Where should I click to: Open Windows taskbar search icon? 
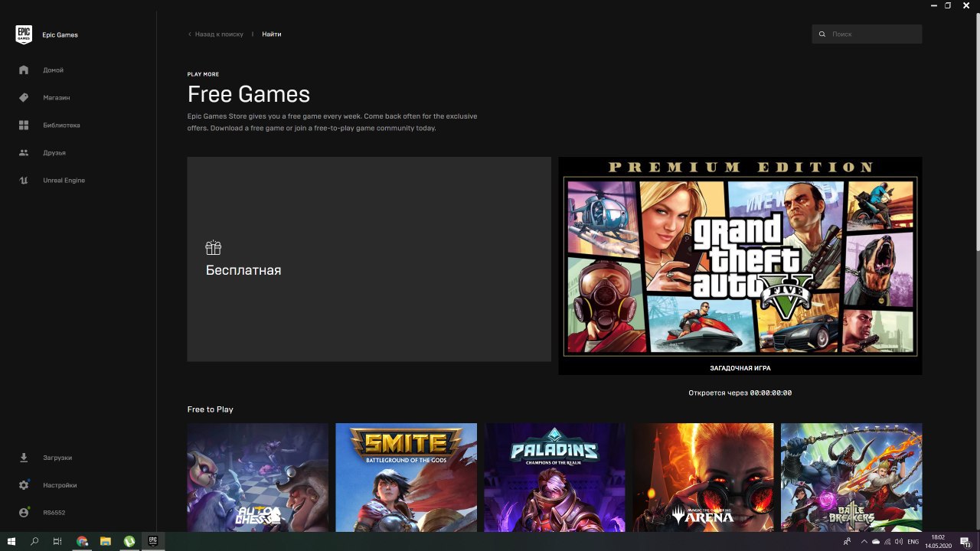pyautogui.click(x=34, y=541)
